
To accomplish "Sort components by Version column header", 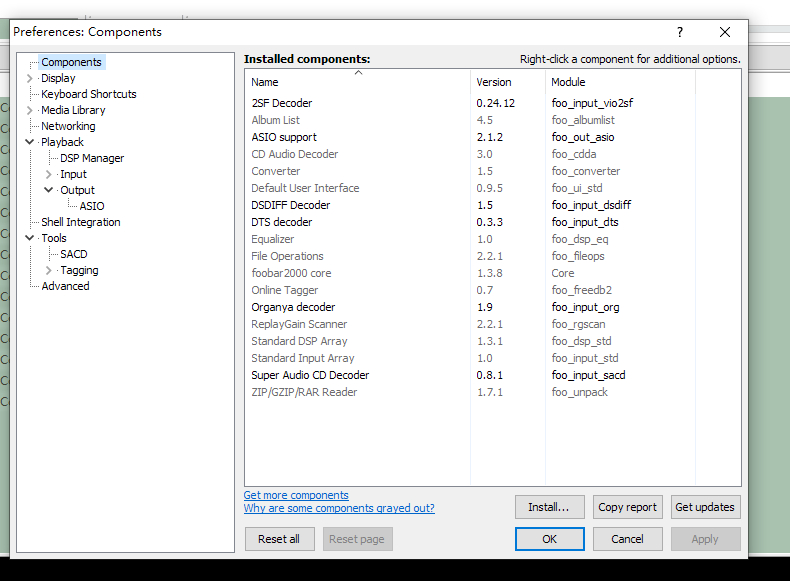I will coord(508,82).
